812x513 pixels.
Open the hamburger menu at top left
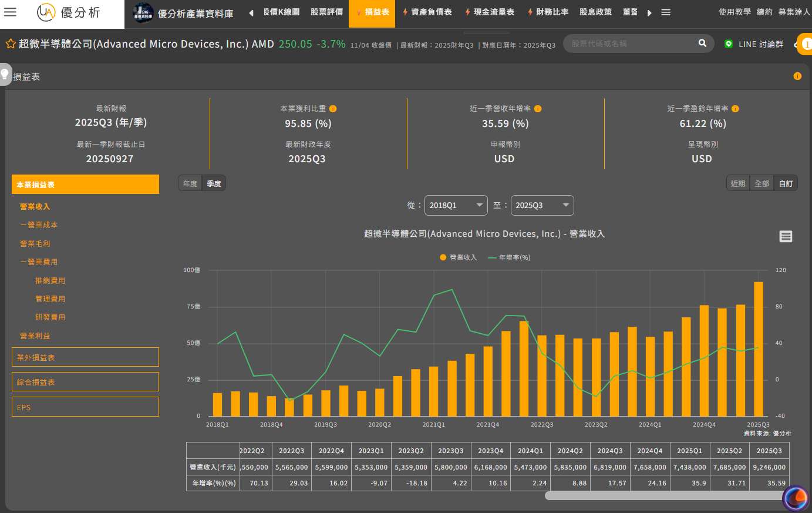pos(11,12)
